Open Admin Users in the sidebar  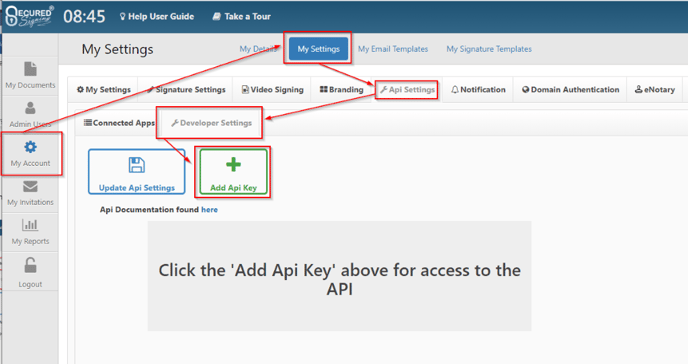pos(30,114)
